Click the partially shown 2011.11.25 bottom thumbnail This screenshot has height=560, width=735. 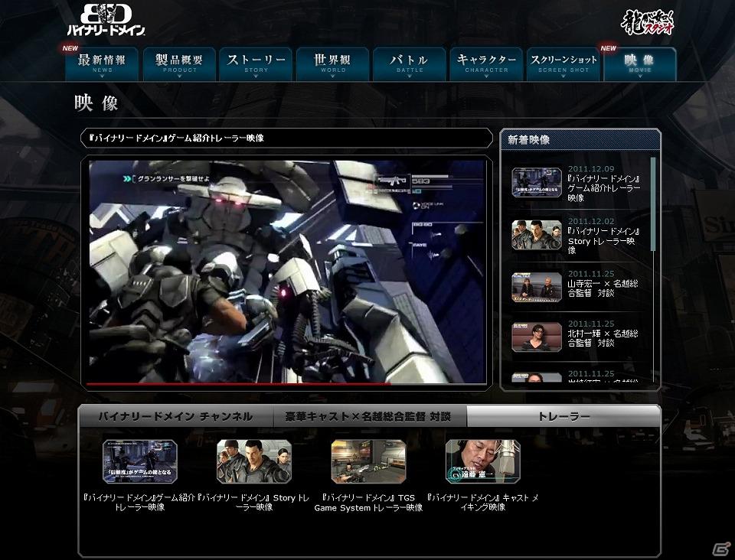coord(537,377)
